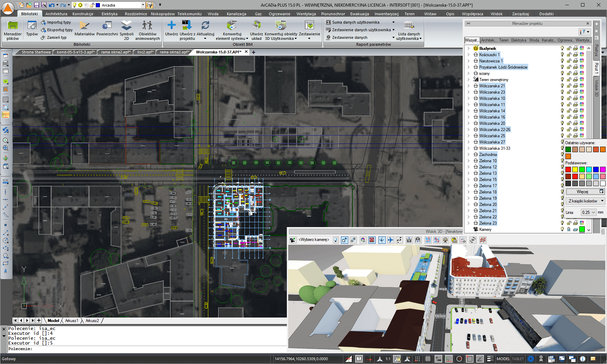Toggle the grid display icon in status bar
The height and width of the screenshot is (364, 607).
(x=428, y=359)
